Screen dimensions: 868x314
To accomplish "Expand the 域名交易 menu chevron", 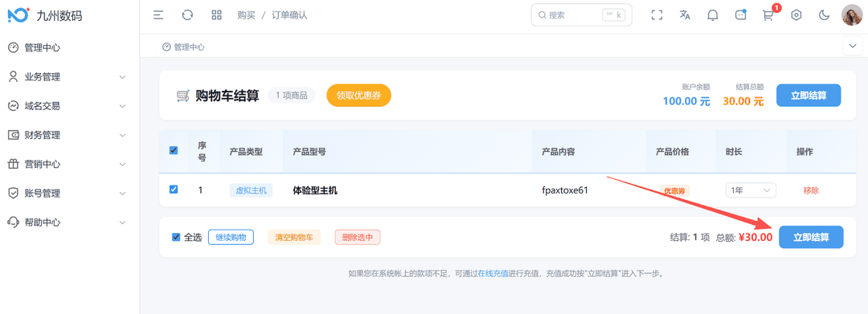I will (123, 106).
